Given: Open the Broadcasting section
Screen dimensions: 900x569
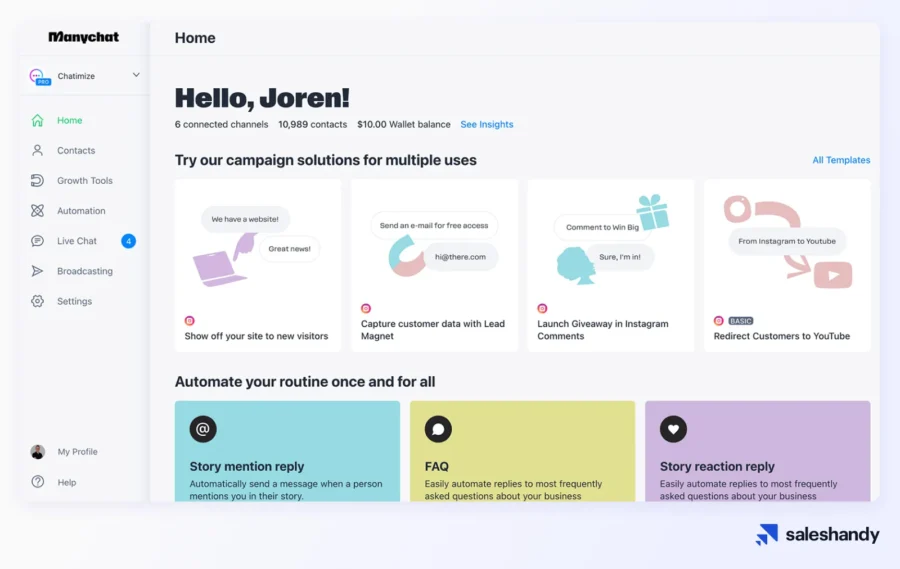Looking at the screenshot, I should click(x=83, y=271).
